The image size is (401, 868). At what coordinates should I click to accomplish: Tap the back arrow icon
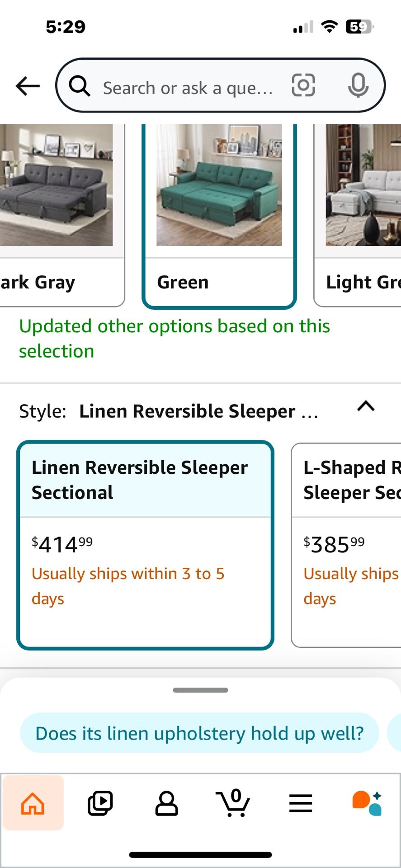coord(28,86)
